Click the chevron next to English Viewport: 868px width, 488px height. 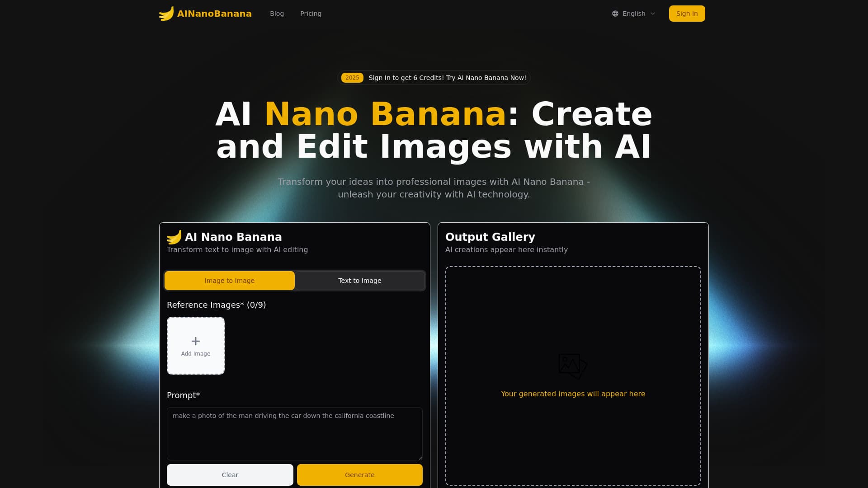tap(653, 14)
